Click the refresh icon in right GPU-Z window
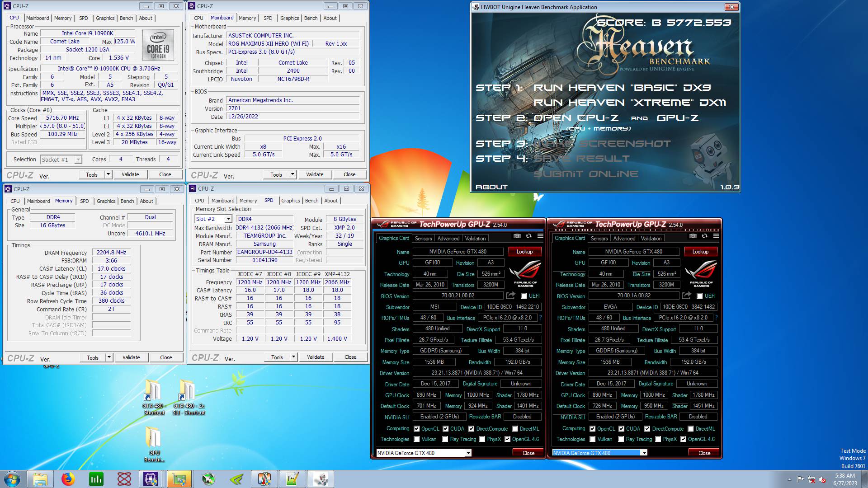 tap(704, 236)
